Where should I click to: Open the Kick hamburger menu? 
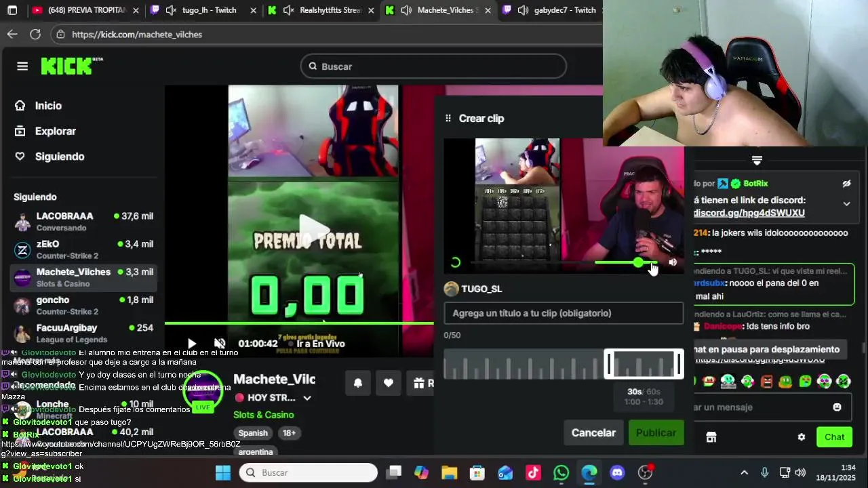[x=22, y=66]
